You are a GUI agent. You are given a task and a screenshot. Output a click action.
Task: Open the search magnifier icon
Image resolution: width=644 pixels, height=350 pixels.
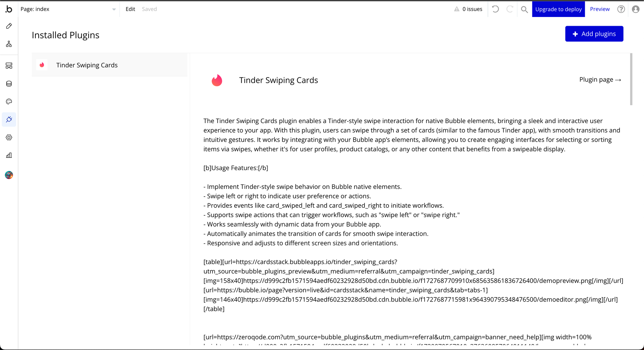tap(524, 9)
